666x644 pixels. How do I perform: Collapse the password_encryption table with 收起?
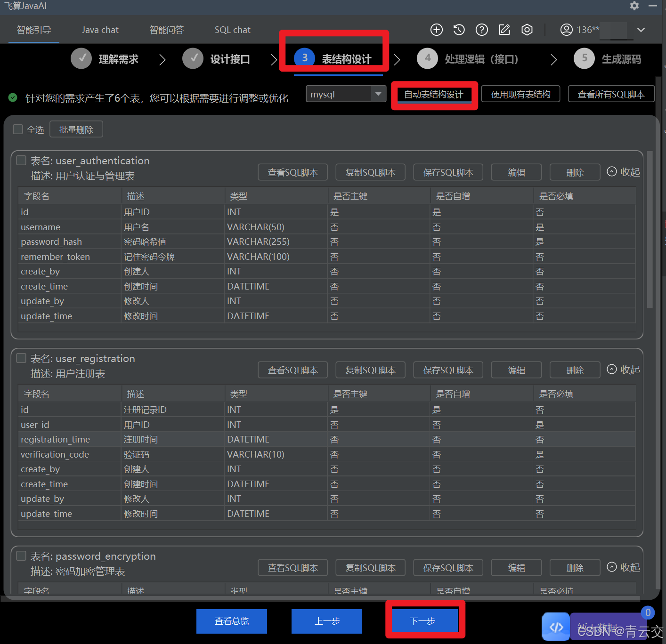pos(623,567)
